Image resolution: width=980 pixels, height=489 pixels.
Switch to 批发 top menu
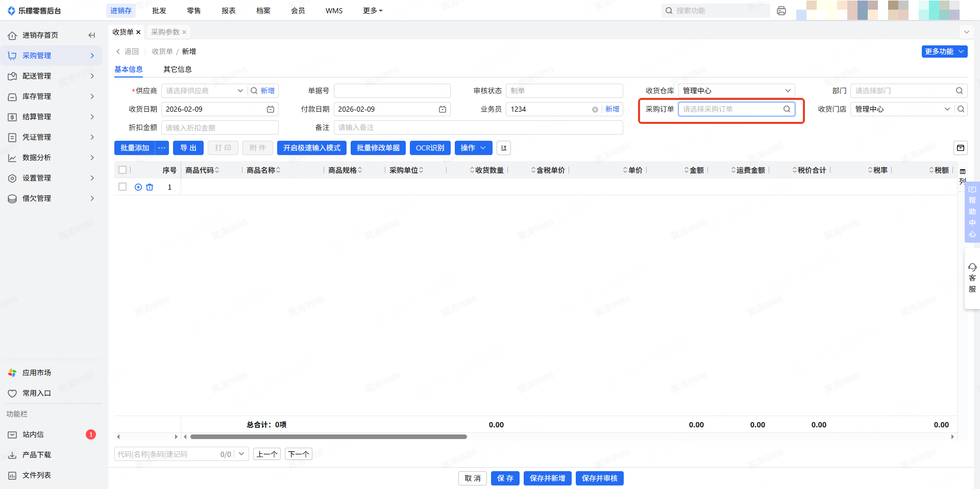click(159, 11)
